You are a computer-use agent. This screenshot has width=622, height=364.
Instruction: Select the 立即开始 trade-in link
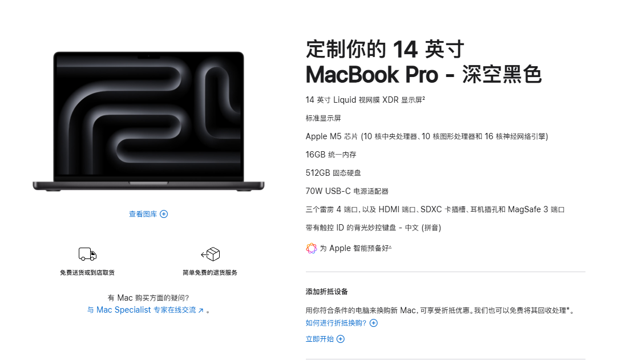point(320,339)
